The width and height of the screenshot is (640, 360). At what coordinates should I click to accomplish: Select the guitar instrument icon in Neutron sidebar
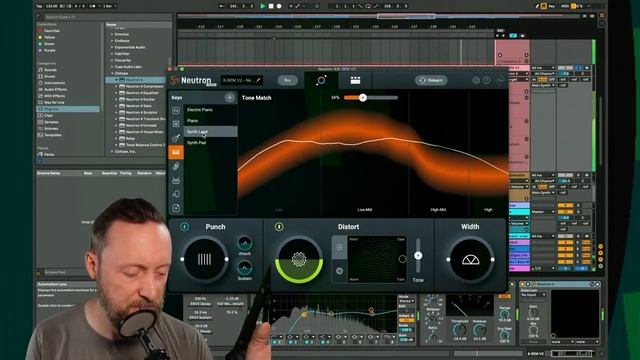click(176, 138)
